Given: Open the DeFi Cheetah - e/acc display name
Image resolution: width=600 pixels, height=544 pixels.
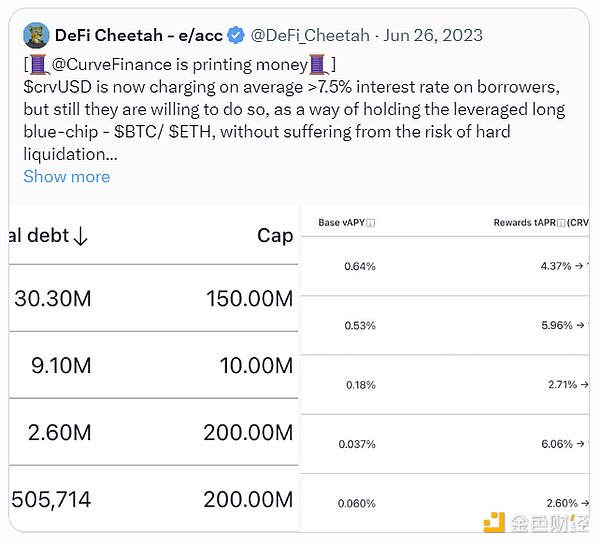Looking at the screenshot, I should click(x=139, y=36).
